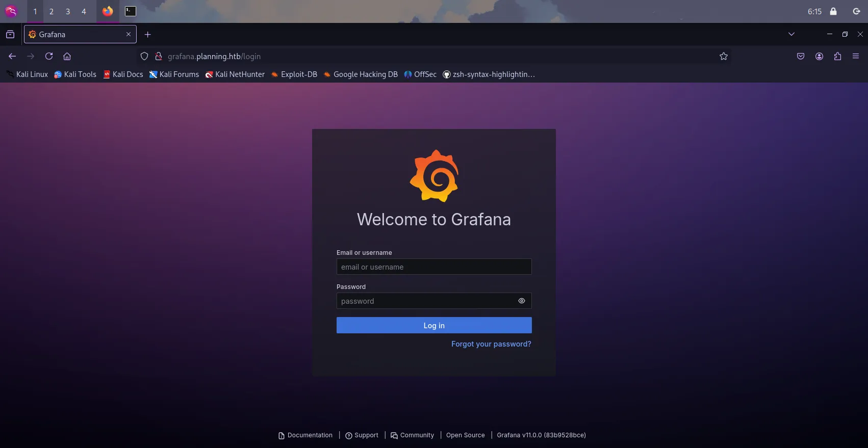This screenshot has width=868, height=448.
Task: Open the Exploit-DB bookmark
Action: [294, 74]
